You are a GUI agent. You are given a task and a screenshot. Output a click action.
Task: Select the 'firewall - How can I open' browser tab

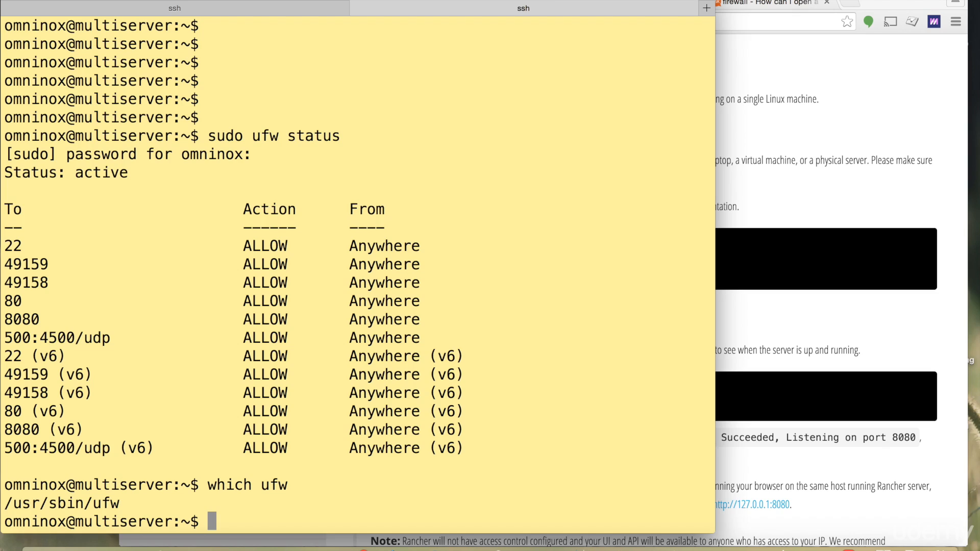click(x=770, y=3)
